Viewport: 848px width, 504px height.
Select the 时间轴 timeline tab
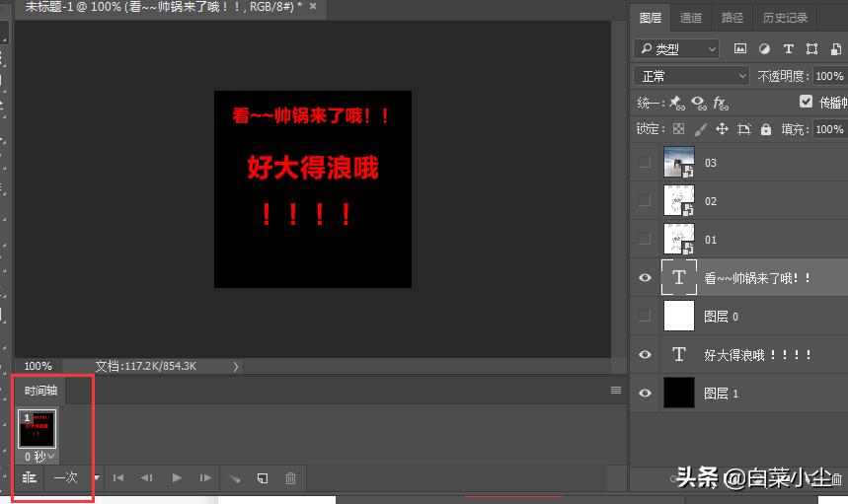(40, 391)
